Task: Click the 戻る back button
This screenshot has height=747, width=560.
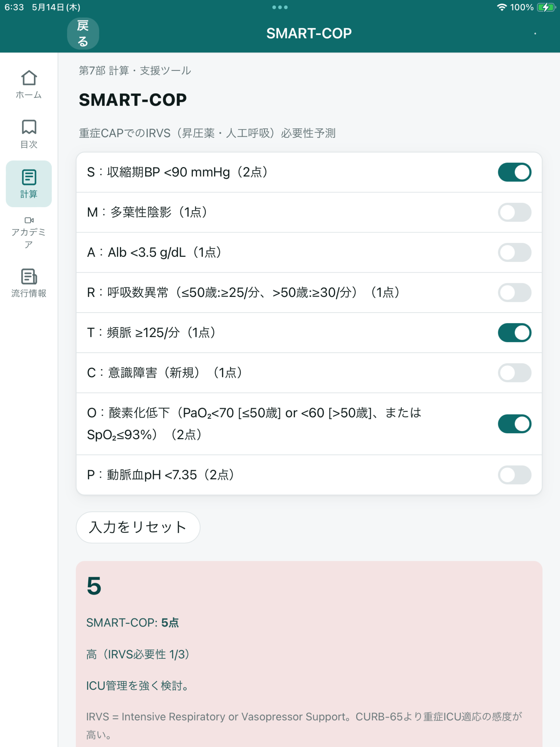Action: 83,33
